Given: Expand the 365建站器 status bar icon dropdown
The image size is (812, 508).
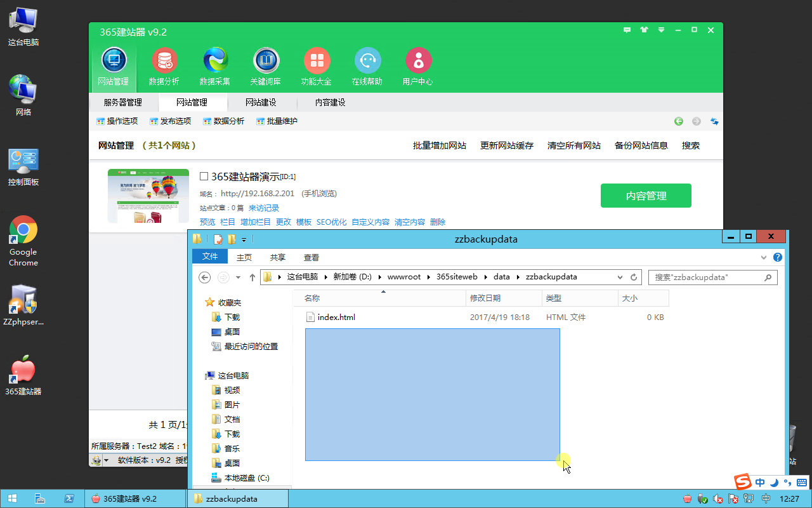Looking at the screenshot, I should click(x=107, y=460).
